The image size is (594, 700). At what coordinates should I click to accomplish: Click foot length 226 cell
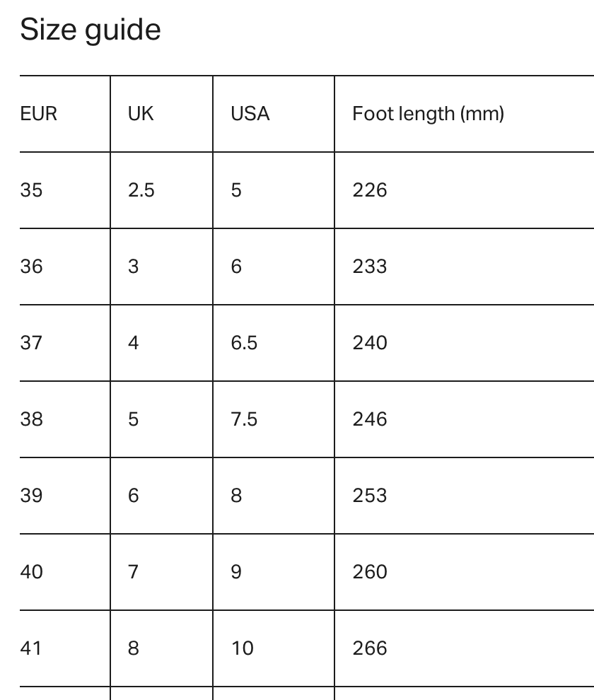point(370,190)
